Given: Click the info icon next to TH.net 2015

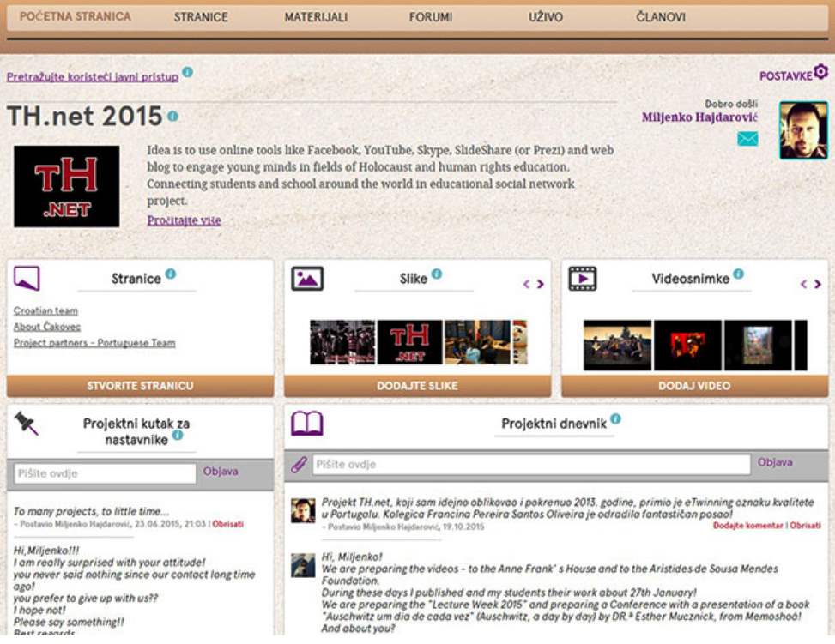Looking at the screenshot, I should 173,116.
